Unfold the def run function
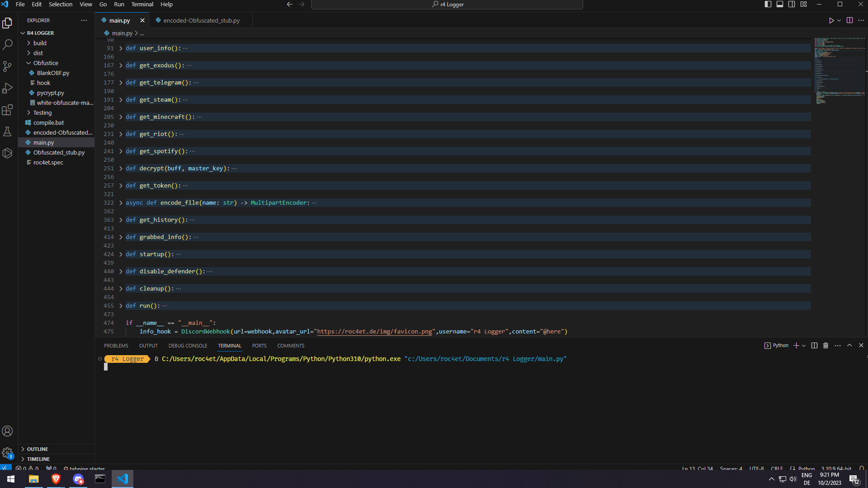 (121, 306)
